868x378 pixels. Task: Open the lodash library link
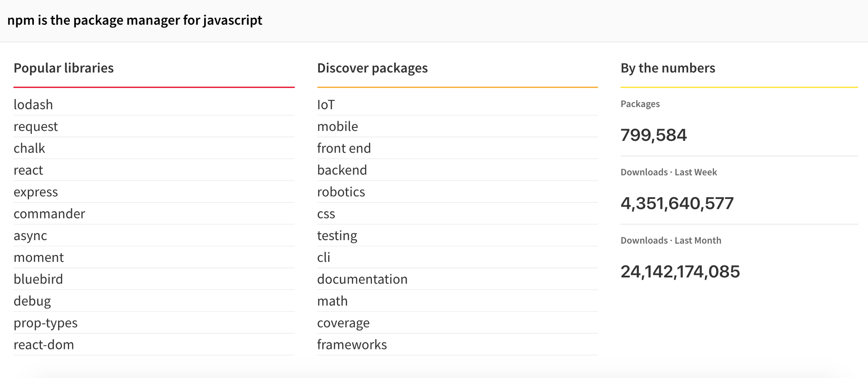[x=33, y=105]
